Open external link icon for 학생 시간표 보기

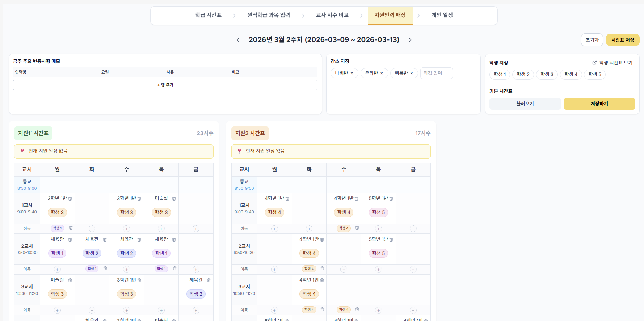[x=594, y=63]
